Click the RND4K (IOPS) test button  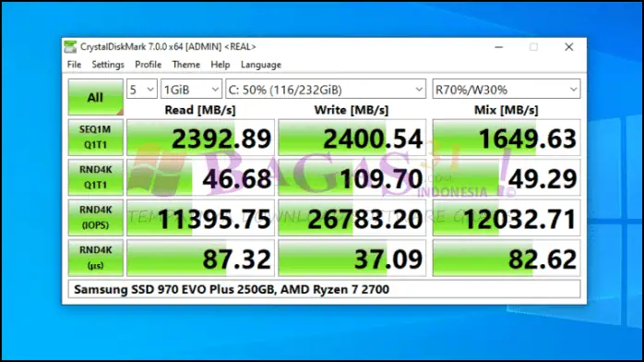coord(95,218)
